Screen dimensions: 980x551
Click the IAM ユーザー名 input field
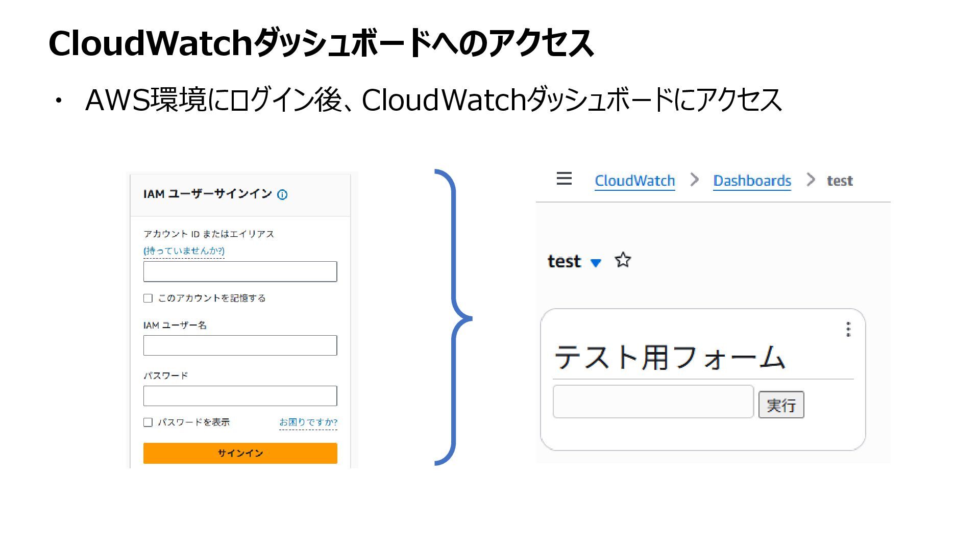click(x=240, y=345)
